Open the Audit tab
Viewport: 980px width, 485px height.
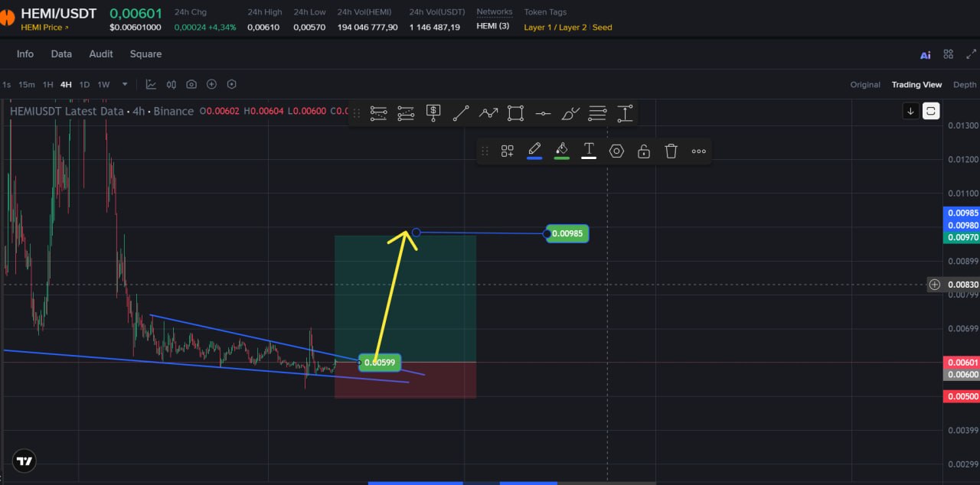(x=101, y=54)
